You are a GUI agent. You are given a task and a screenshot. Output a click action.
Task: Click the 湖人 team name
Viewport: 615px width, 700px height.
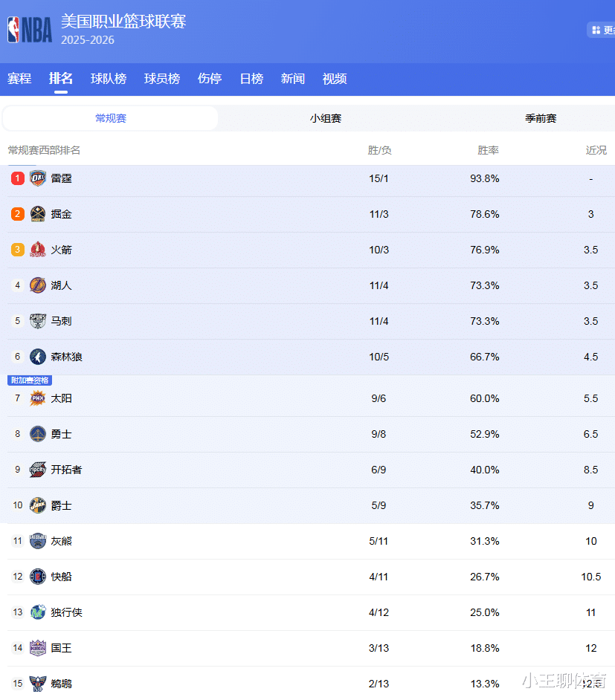(x=61, y=285)
